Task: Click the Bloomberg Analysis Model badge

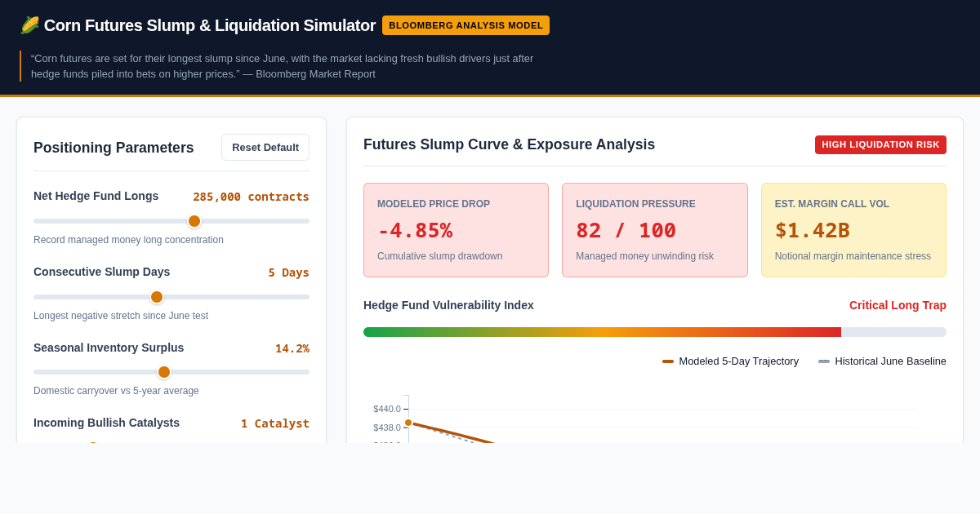Action: point(465,25)
